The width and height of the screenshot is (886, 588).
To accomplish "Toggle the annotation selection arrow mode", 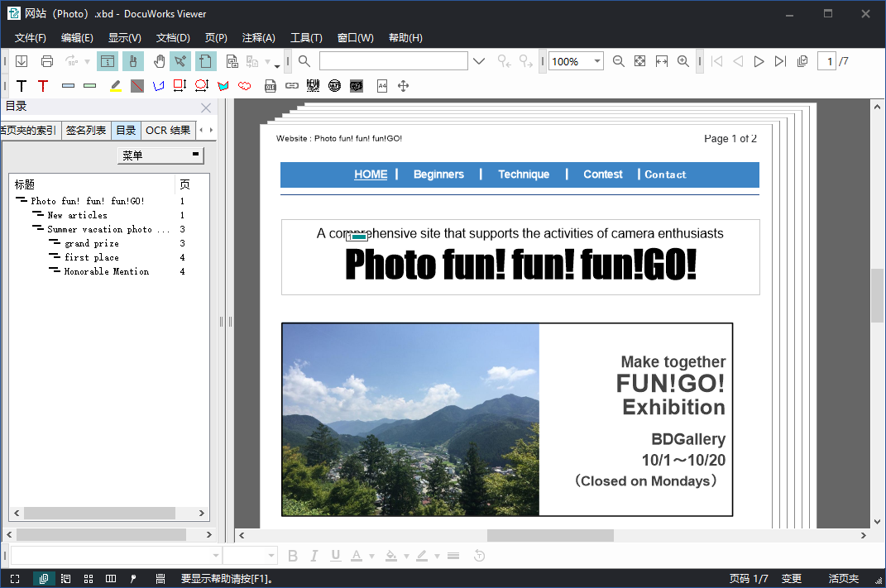I will point(180,61).
